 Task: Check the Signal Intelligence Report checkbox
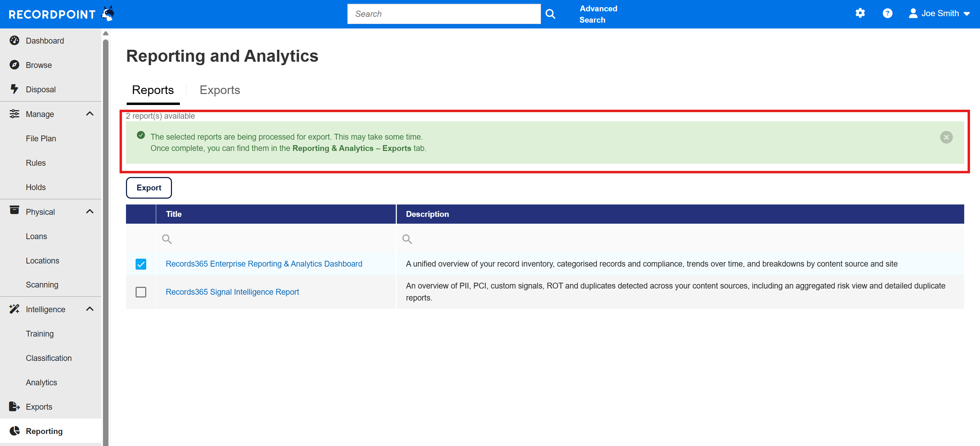pyautogui.click(x=141, y=292)
